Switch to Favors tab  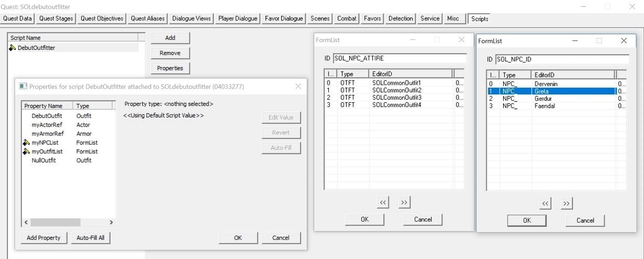tap(372, 19)
